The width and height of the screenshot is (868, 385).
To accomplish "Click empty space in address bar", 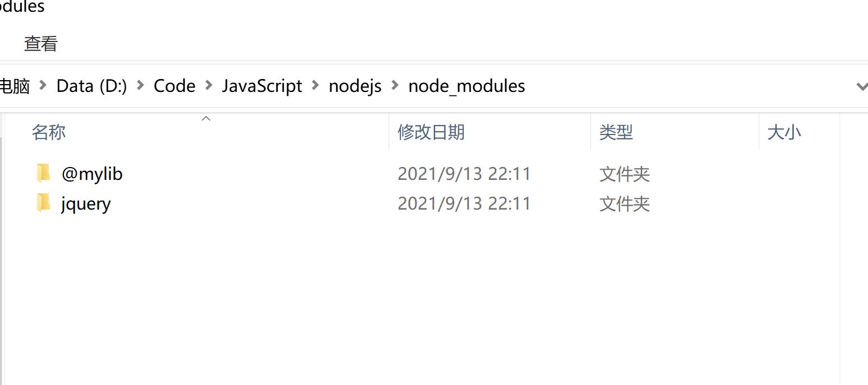I will pyautogui.click(x=673, y=86).
